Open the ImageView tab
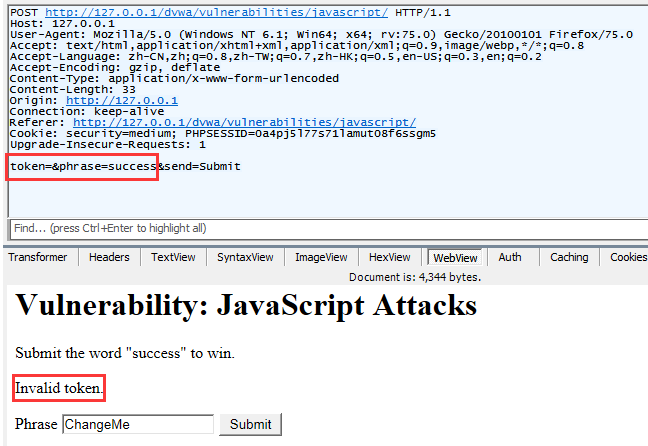This screenshot has height=446, width=648. pyautogui.click(x=322, y=257)
